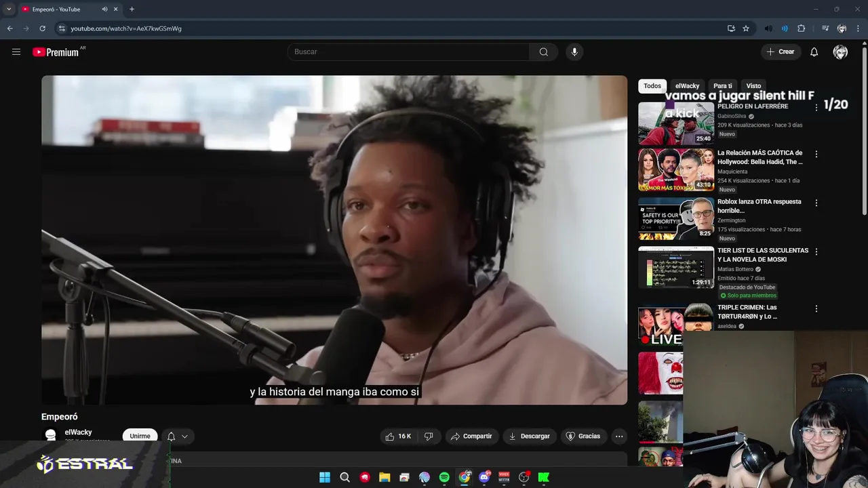Click the address bar URL

126,28
